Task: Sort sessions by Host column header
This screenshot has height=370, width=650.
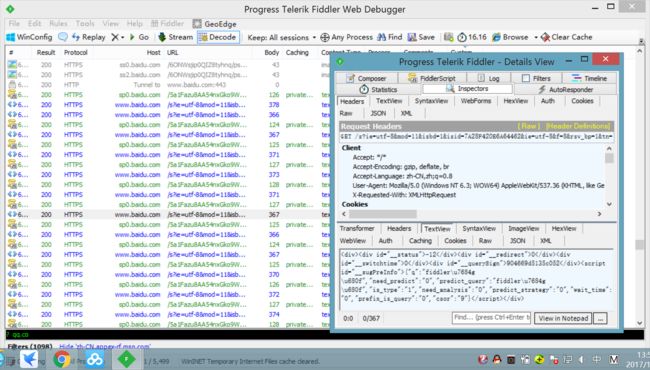Action: coord(153,53)
